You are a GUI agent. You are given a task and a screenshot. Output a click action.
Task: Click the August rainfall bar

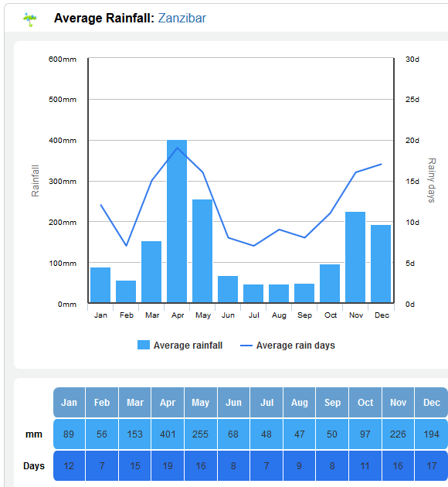(x=279, y=294)
